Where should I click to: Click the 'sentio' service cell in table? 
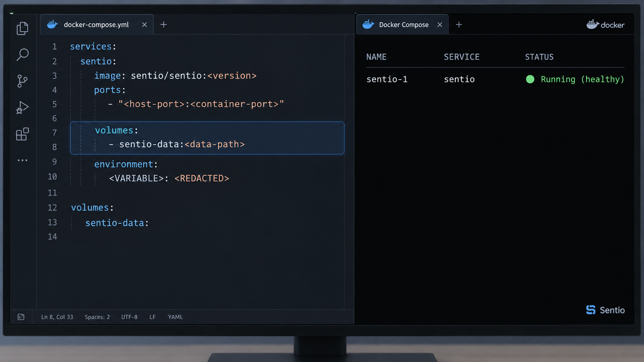(459, 79)
